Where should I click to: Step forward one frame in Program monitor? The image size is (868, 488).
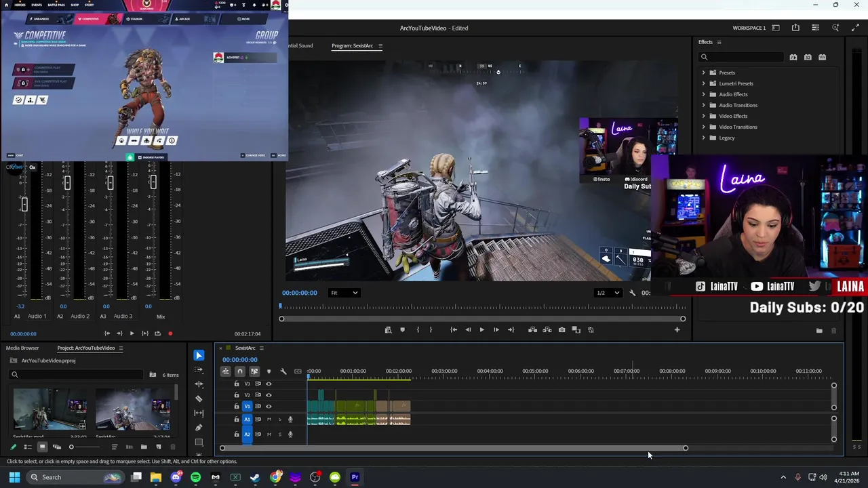click(x=496, y=330)
